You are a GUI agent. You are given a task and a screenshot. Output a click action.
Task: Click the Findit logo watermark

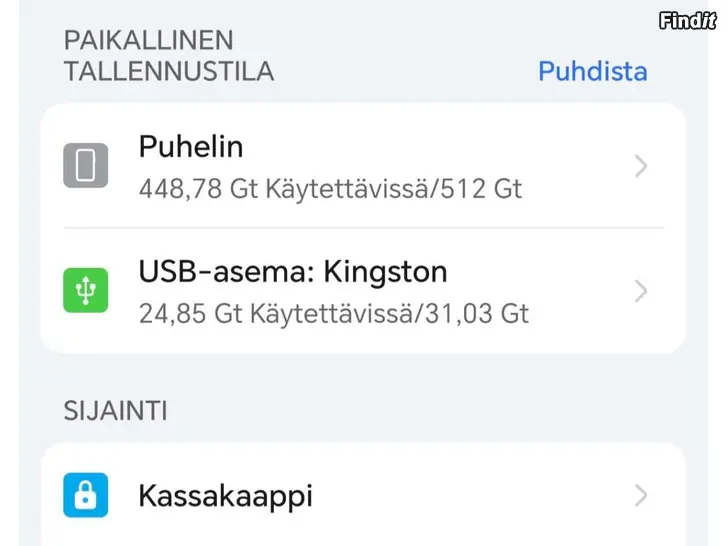[688, 20]
